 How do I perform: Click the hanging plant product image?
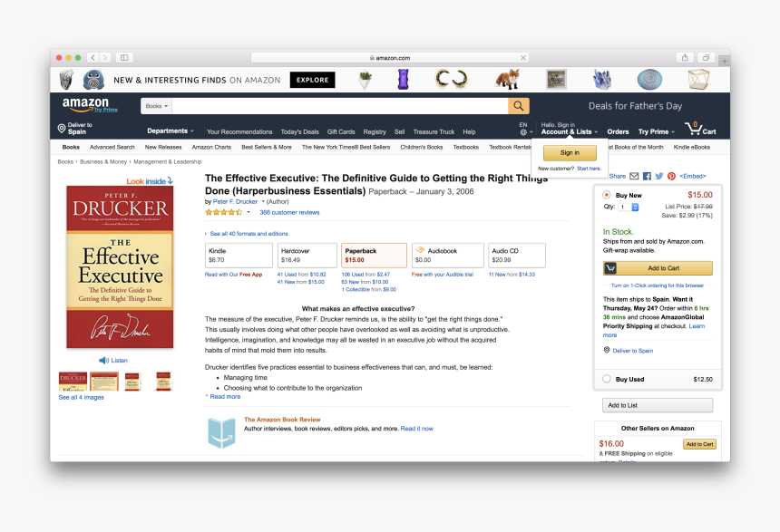click(x=365, y=80)
